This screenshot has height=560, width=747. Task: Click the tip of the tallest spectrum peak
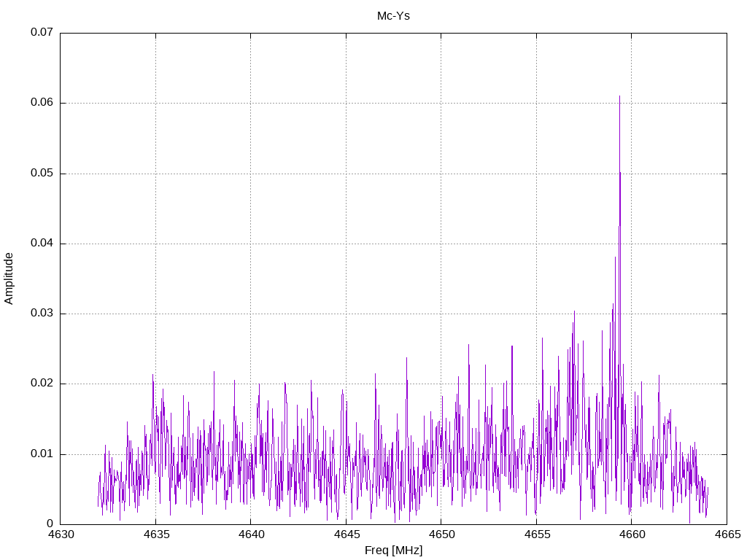tap(619, 96)
